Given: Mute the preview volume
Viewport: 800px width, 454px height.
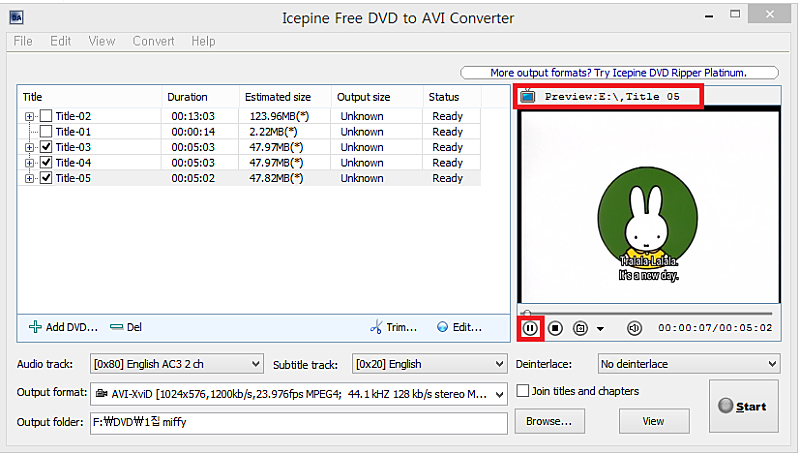Looking at the screenshot, I should 634,328.
